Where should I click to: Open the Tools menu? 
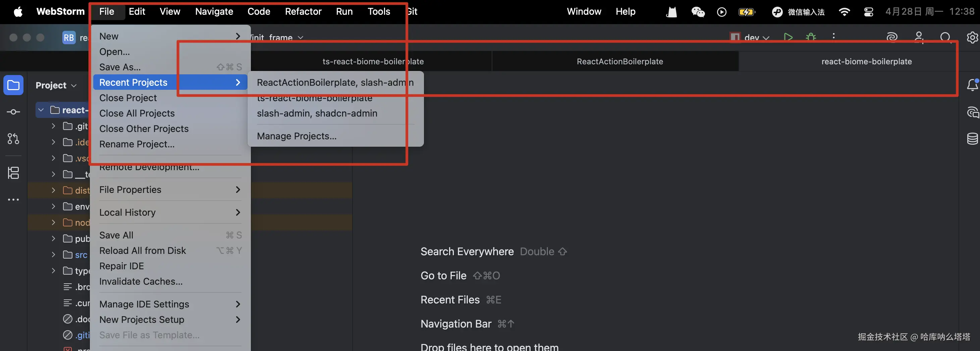[379, 11]
